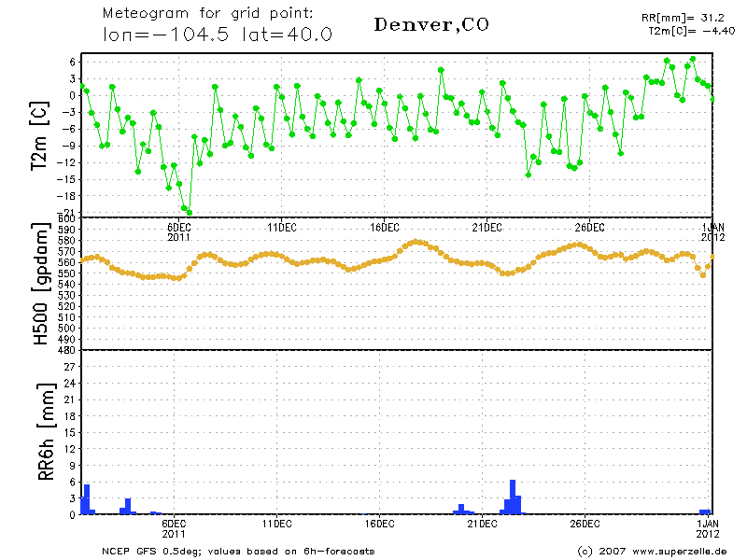Click the 6DEC 2011 label under temperature chart
The width and height of the screenshot is (747, 560).
tap(179, 231)
